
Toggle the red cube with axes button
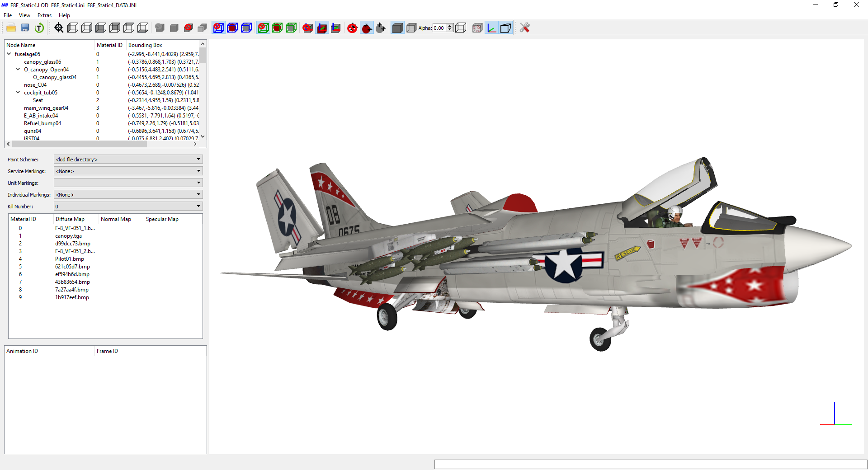click(322, 28)
